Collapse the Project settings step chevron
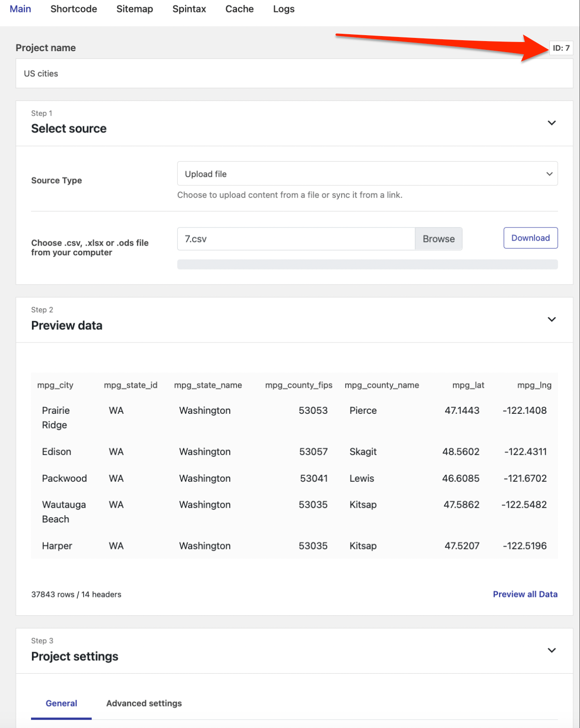 coord(551,650)
